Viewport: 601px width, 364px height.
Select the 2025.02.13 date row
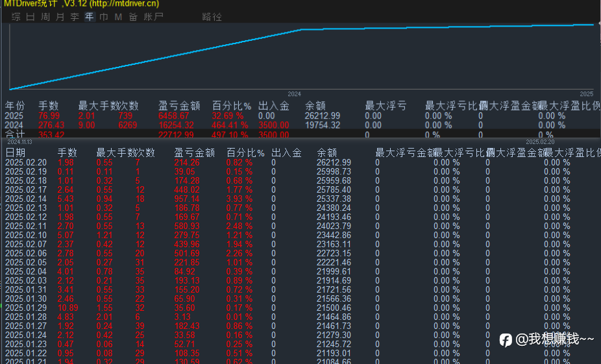[x=300, y=208]
